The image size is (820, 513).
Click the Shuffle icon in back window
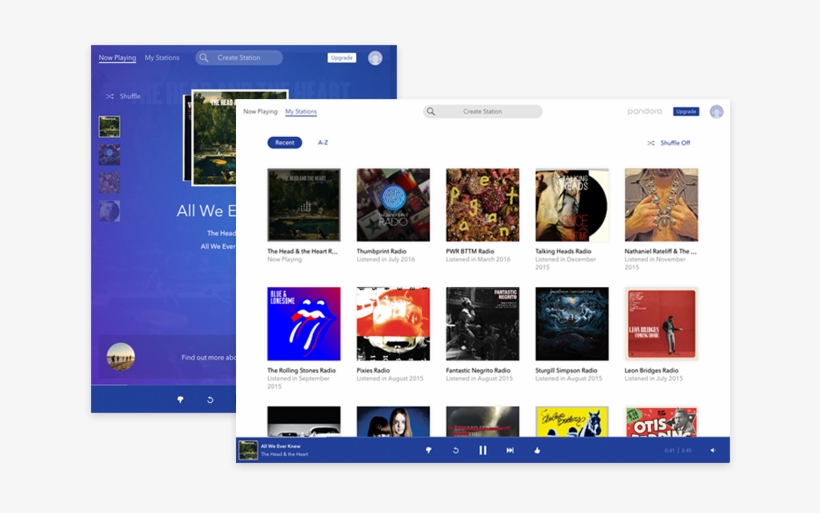click(110, 96)
